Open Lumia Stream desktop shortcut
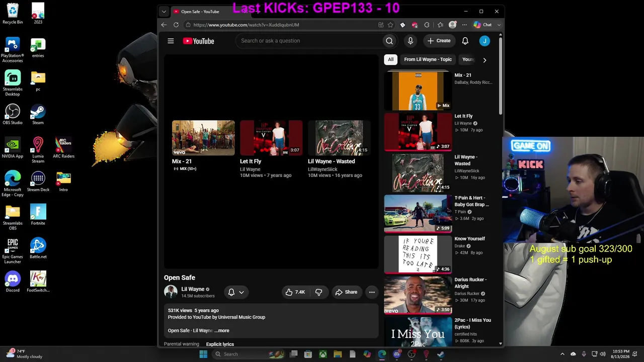Image resolution: width=644 pixels, height=362 pixels. pyautogui.click(x=38, y=150)
